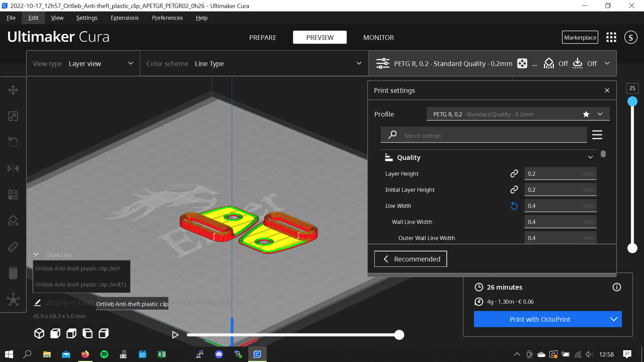Screen dimensions: 644x362
Task: Open Firefox from the taskbar
Action: point(85,354)
